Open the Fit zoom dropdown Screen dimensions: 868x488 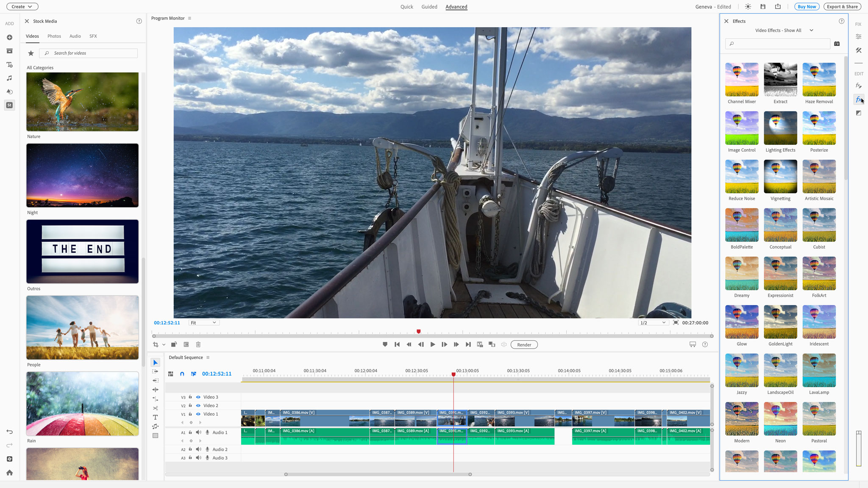point(203,323)
